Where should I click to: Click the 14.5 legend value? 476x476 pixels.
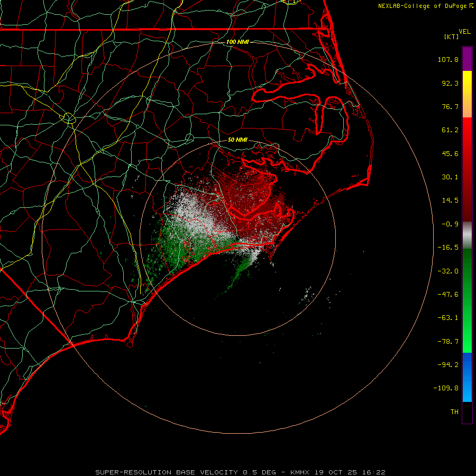(450, 200)
